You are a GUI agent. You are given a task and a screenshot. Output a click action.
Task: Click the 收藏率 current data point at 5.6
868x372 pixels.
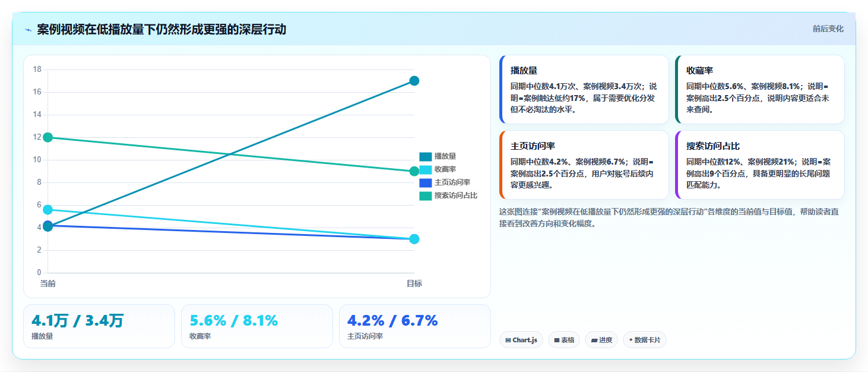48,210
